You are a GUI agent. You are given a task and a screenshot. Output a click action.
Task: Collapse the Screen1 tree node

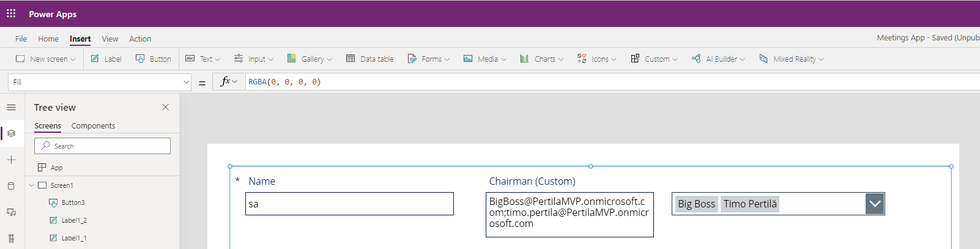point(31,185)
